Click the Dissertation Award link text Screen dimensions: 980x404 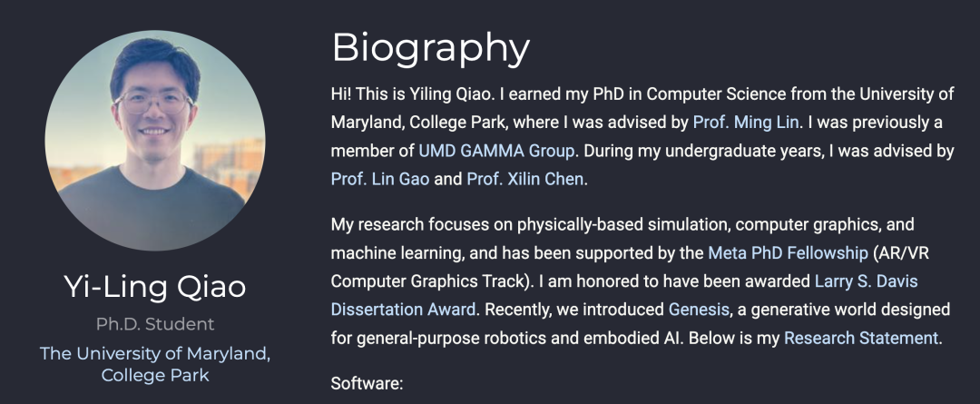click(404, 310)
